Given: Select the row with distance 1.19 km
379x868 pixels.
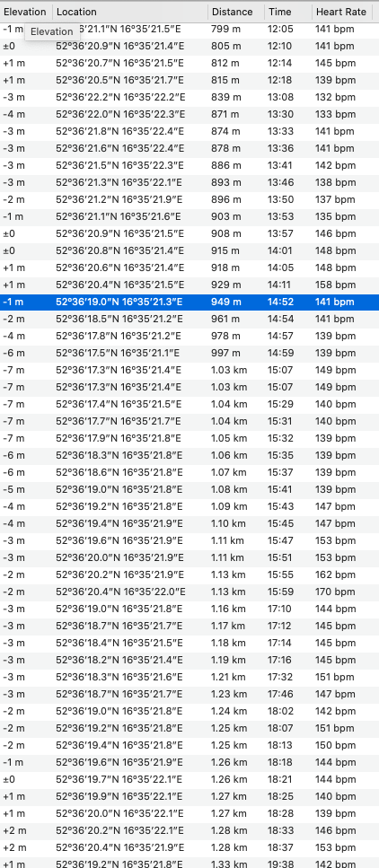Looking at the screenshot, I should (189, 661).
